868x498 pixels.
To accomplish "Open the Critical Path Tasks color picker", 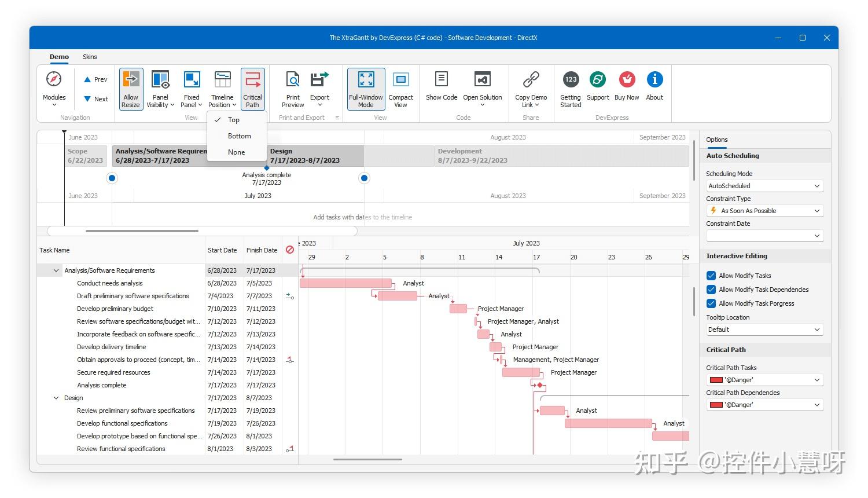I will coord(817,379).
